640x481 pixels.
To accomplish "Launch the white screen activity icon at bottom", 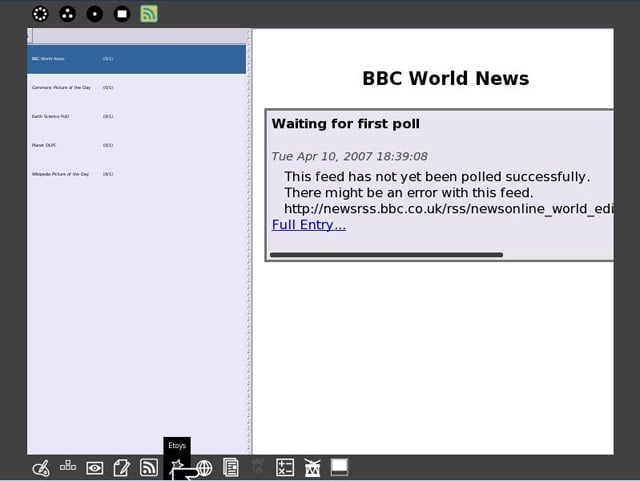I will click(339, 467).
